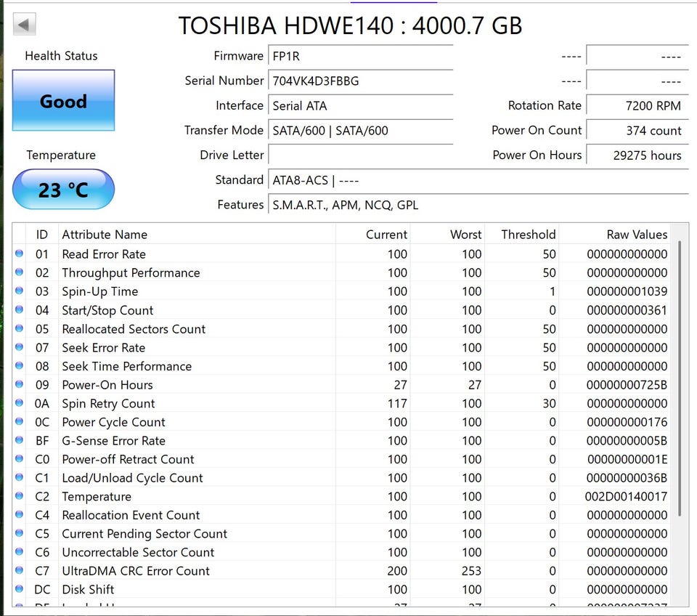Click the status dot for Reallocated Sectors Count
The width and height of the screenshot is (697, 616).
pos(19,329)
